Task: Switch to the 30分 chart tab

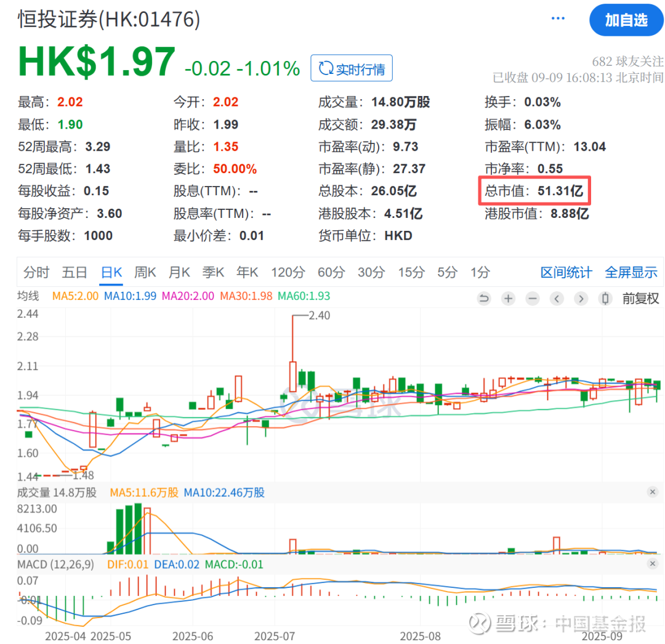Action: click(371, 272)
